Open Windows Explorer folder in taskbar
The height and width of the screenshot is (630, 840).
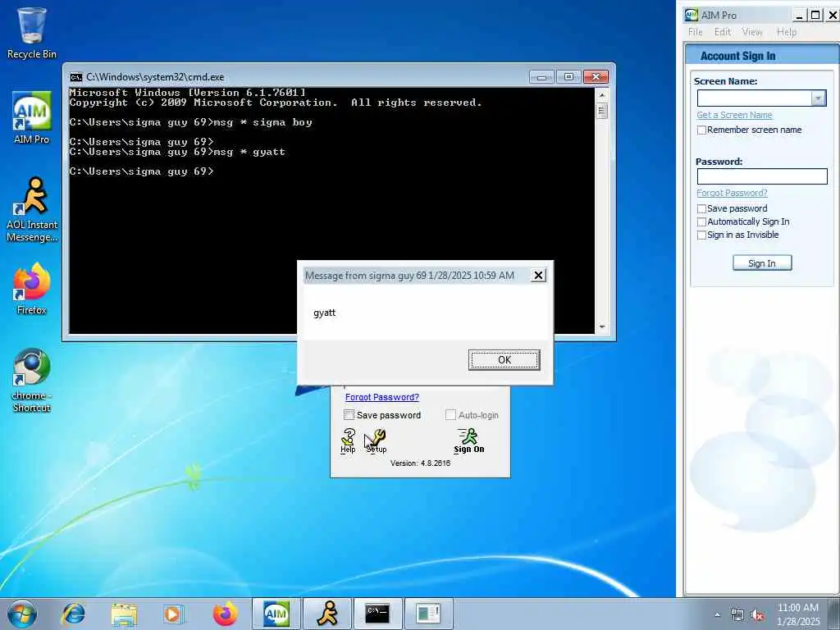124,614
